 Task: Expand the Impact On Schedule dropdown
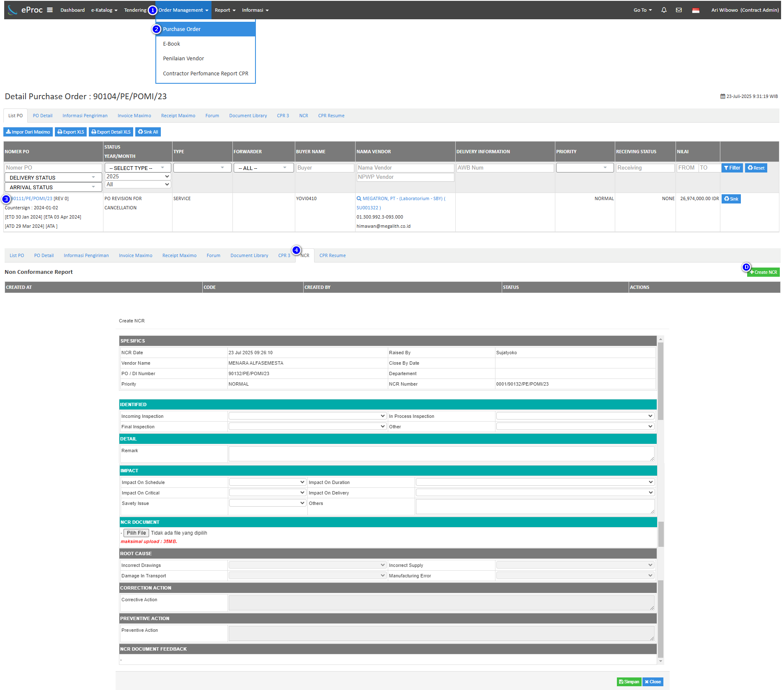(267, 482)
